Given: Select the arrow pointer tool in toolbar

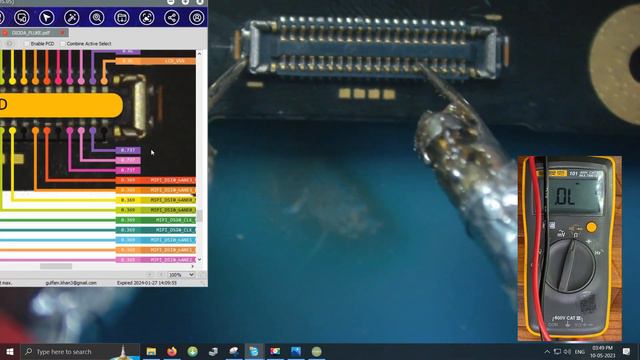Looking at the screenshot, I should point(47,18).
